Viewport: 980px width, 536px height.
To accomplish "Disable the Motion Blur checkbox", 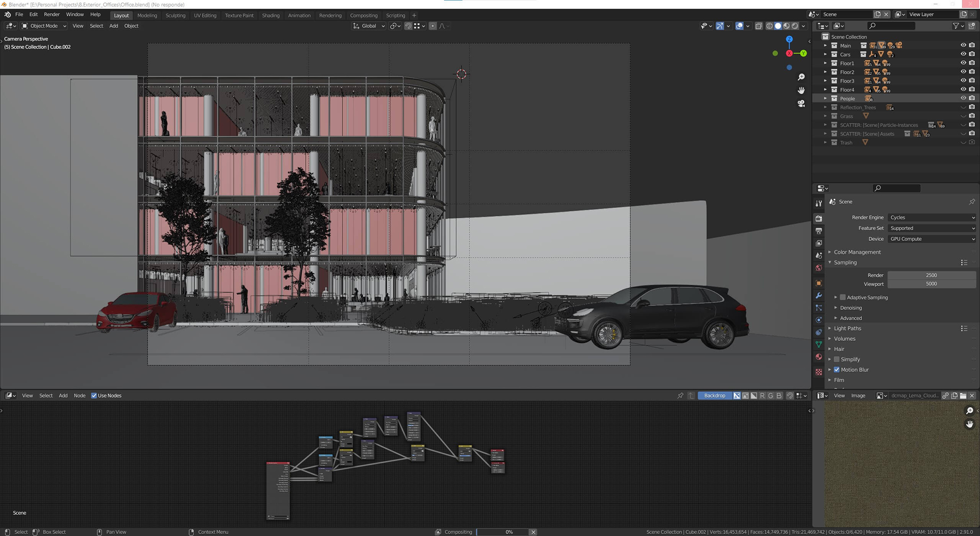I will (x=837, y=370).
